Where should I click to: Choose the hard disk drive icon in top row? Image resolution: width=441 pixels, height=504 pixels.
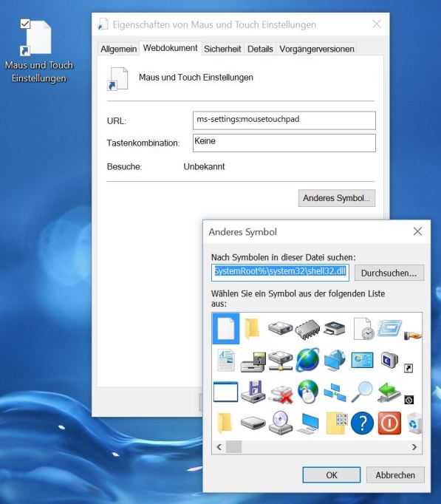coord(280,328)
